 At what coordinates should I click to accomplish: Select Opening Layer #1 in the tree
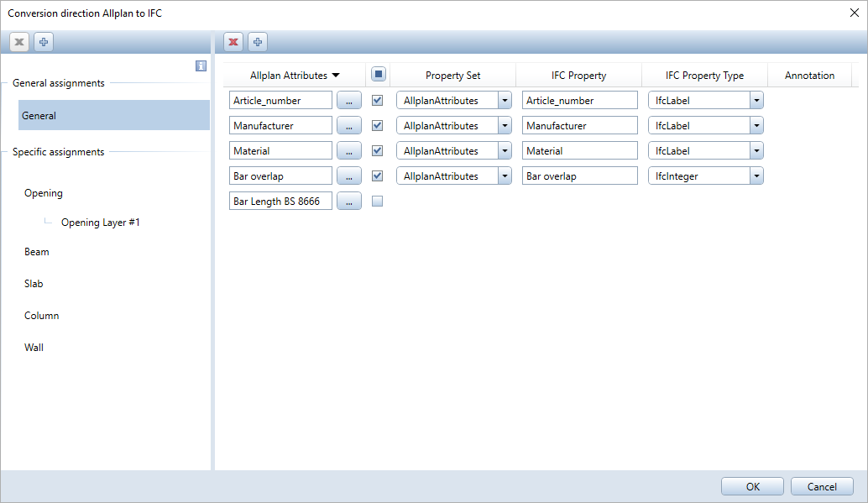click(x=100, y=223)
